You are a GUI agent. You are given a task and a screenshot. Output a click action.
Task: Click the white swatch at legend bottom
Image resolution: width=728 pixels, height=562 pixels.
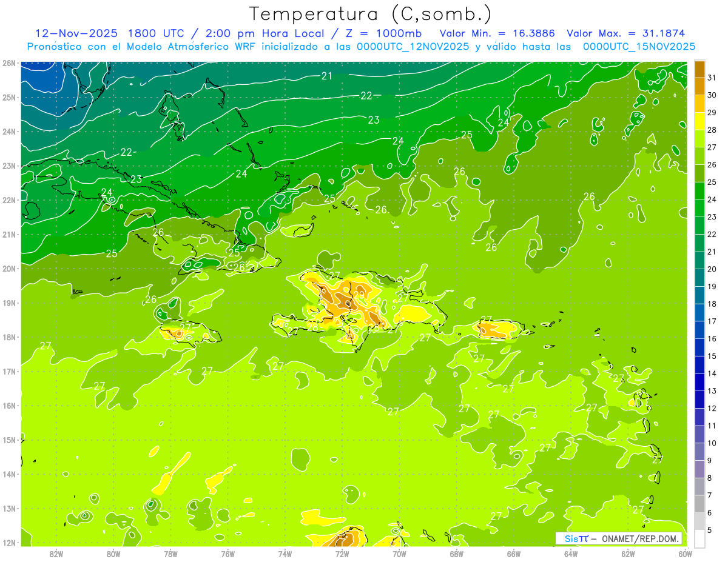click(x=699, y=538)
